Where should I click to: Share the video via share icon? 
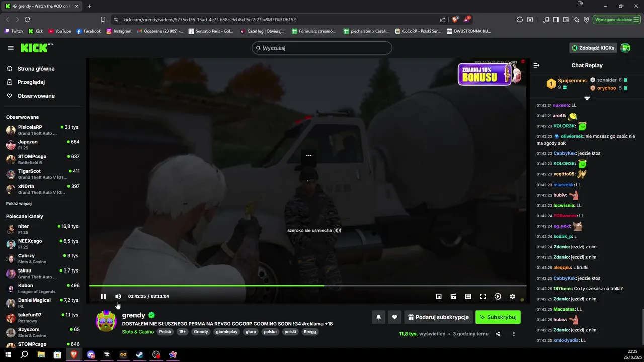tap(498, 334)
